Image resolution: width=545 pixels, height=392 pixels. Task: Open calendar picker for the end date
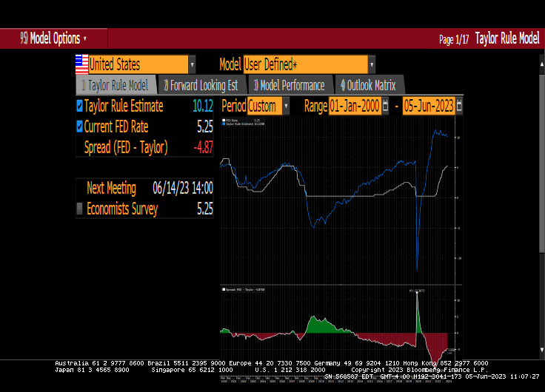pyautogui.click(x=459, y=107)
